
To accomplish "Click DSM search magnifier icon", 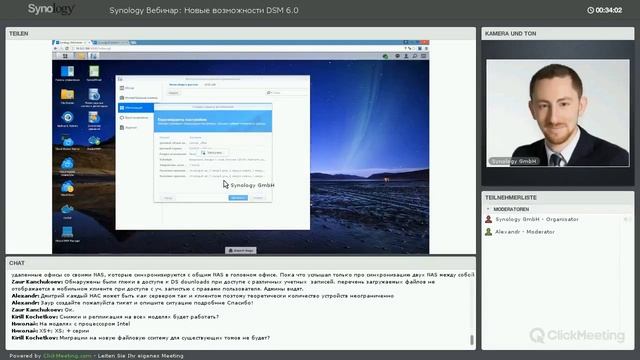I will (x=415, y=56).
